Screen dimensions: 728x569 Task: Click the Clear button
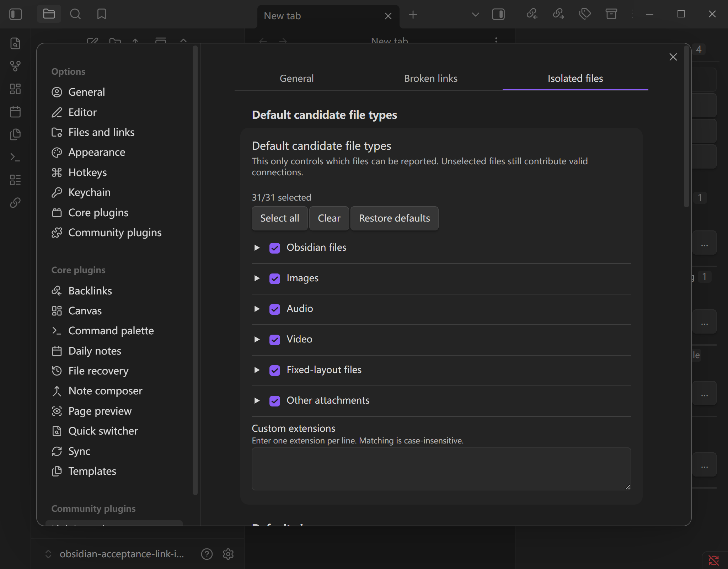329,218
